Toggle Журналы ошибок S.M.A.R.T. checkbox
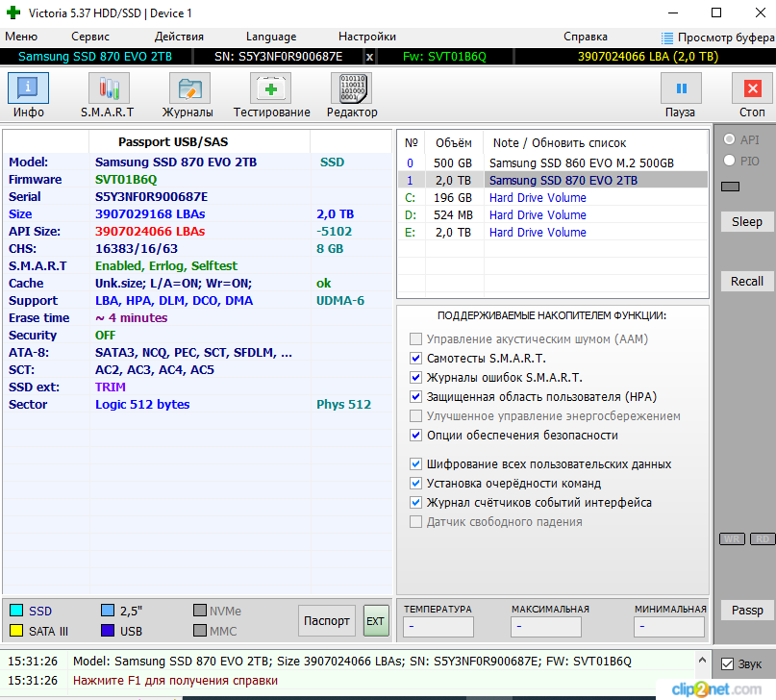This screenshot has height=700, width=776. pyautogui.click(x=415, y=378)
